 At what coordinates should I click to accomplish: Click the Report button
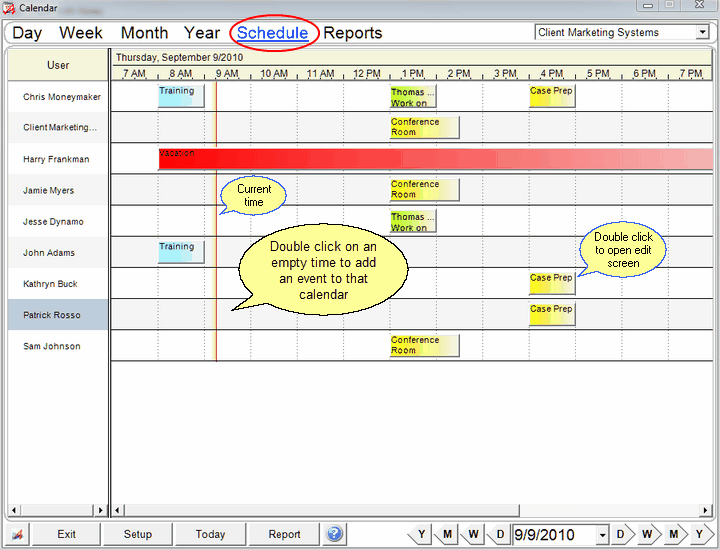[284, 534]
